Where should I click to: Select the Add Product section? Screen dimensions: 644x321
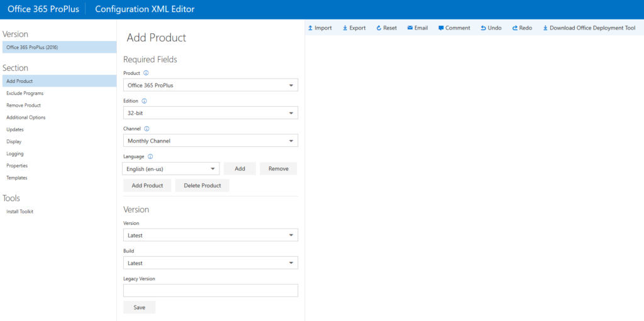58,81
